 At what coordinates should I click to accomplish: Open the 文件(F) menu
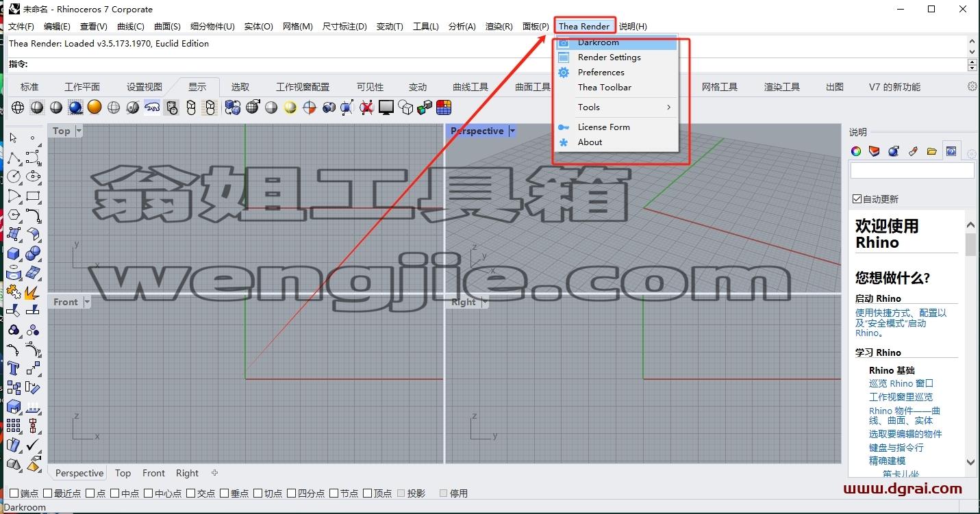click(x=21, y=26)
